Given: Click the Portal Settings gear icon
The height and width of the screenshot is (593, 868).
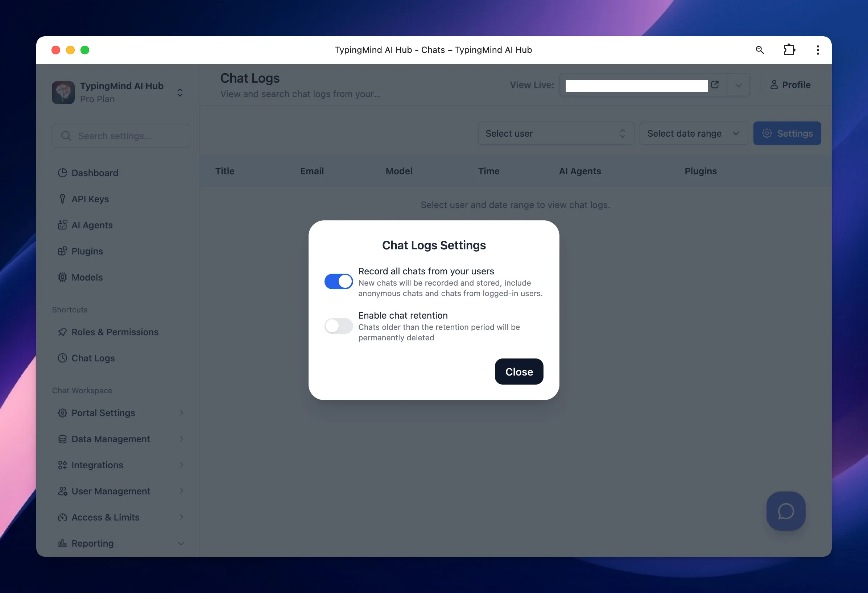Looking at the screenshot, I should point(62,413).
